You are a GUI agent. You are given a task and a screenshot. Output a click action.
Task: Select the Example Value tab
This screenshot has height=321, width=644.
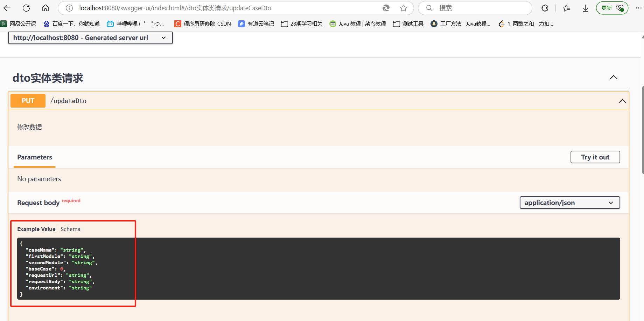click(x=36, y=229)
